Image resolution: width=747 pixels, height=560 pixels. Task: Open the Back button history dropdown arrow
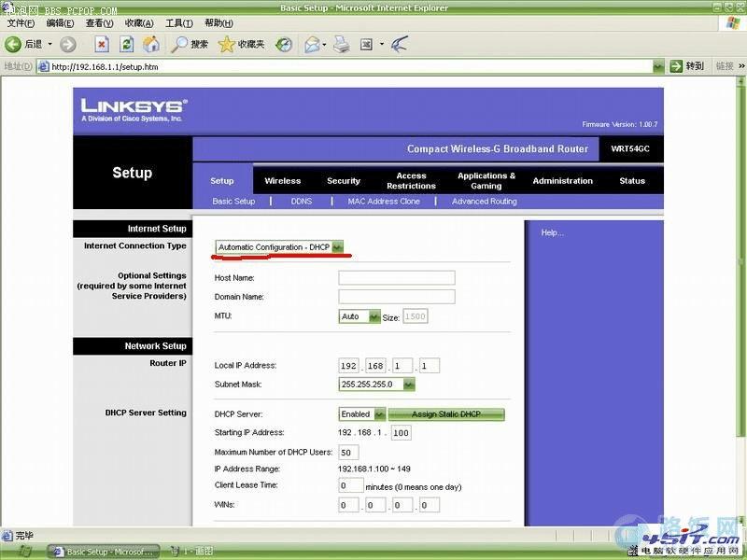click(50, 44)
